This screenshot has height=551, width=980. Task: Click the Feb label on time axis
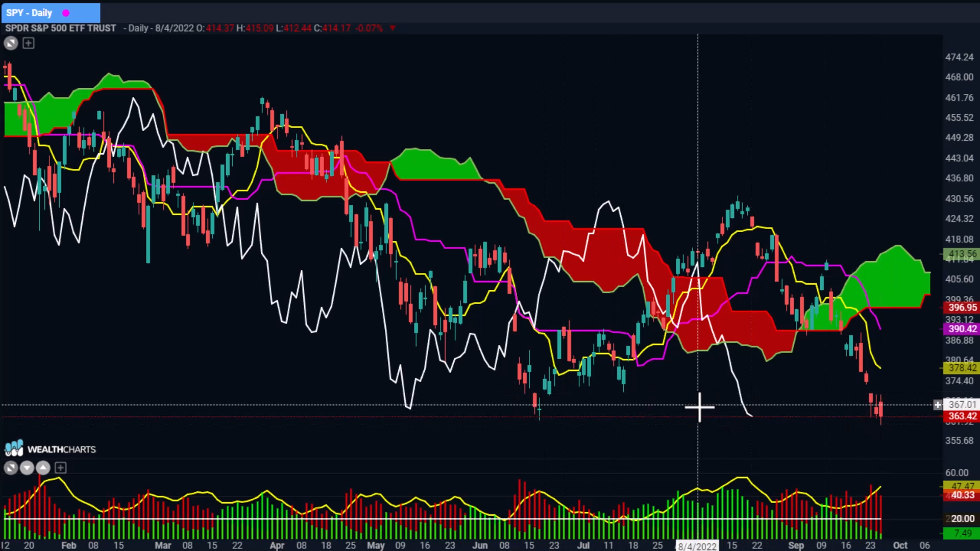coord(69,545)
